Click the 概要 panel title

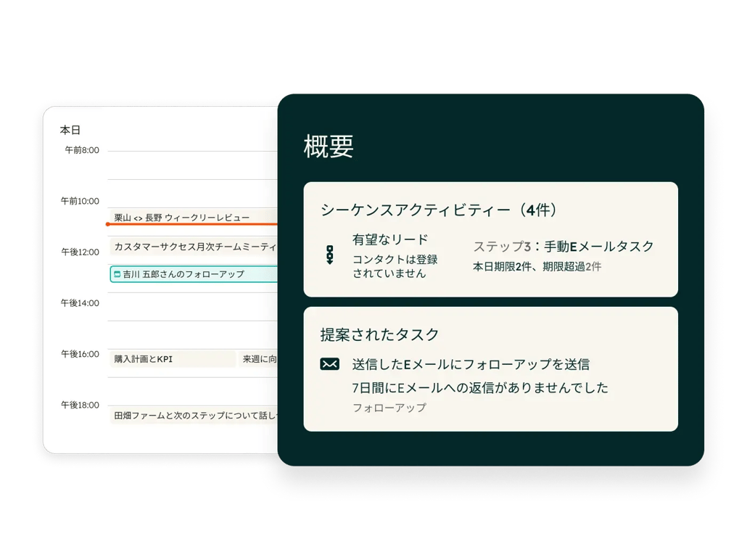point(329,146)
